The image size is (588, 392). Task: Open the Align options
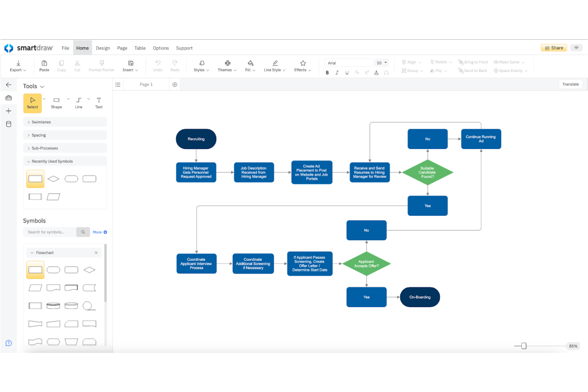coord(412,62)
